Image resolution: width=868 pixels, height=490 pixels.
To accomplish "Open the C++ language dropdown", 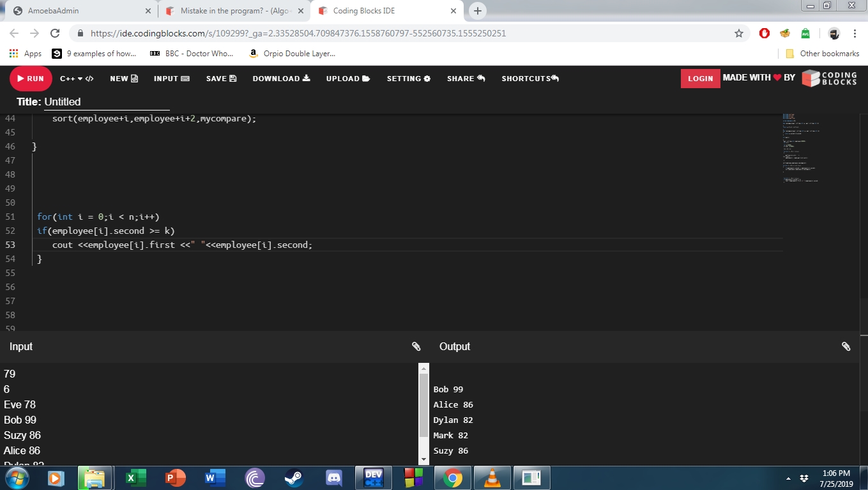I will pyautogui.click(x=77, y=79).
